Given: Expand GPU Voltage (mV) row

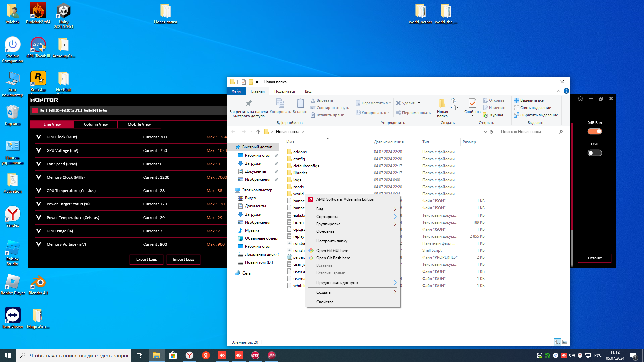Looking at the screenshot, I should click(x=39, y=150).
